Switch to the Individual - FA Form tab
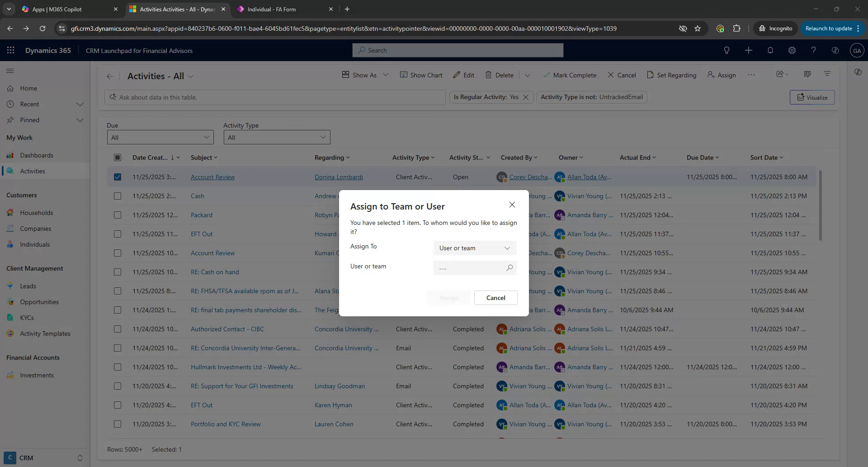 coord(277,9)
